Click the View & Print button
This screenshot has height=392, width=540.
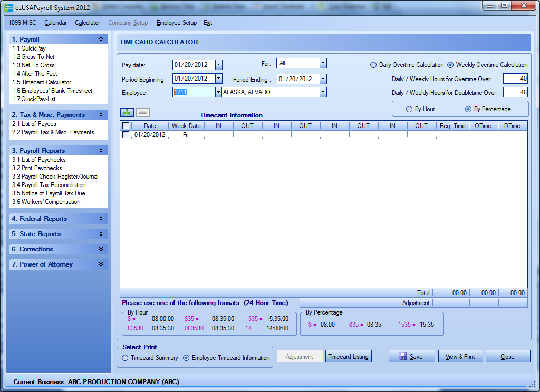point(460,357)
